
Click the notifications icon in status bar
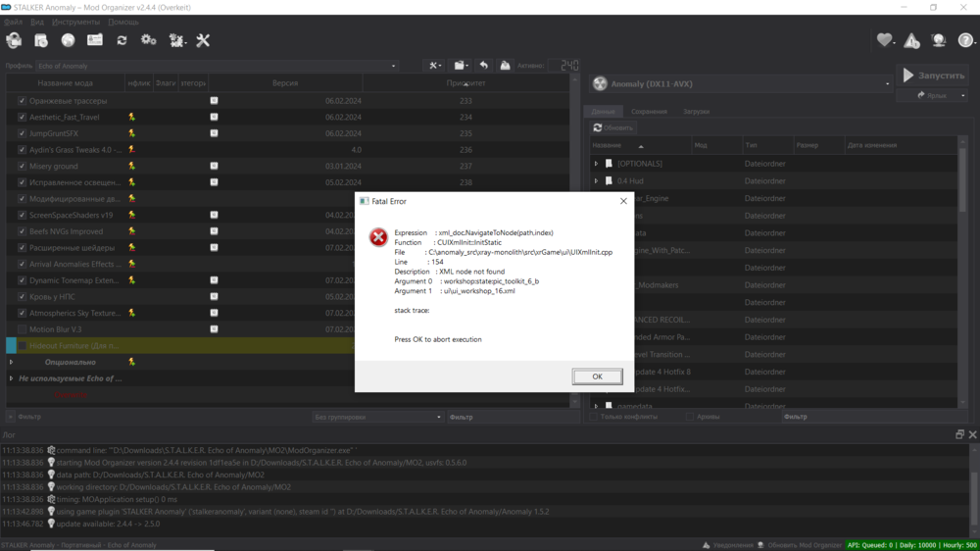click(x=707, y=545)
